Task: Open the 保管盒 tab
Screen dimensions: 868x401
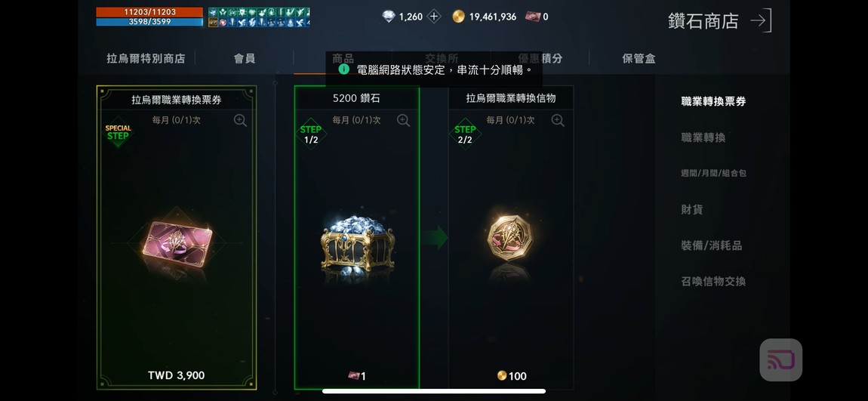Action: point(639,58)
